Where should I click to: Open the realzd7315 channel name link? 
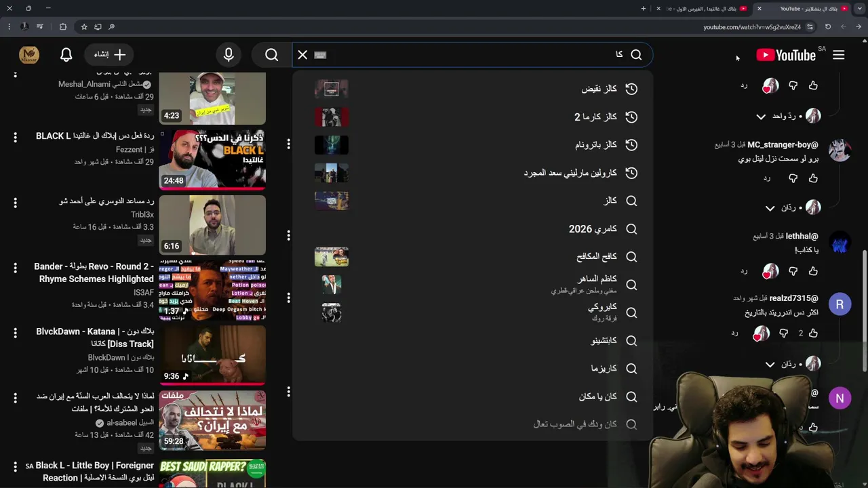point(793,298)
